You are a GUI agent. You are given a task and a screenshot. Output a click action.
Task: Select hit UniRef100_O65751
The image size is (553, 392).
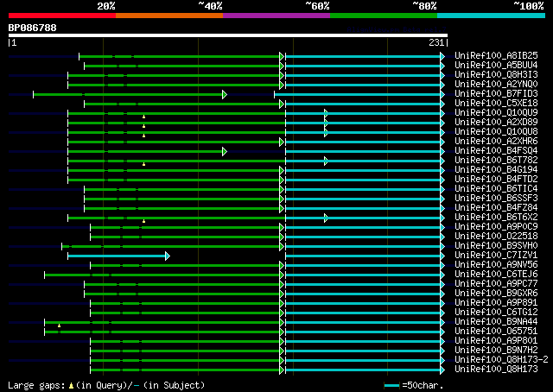496,332
